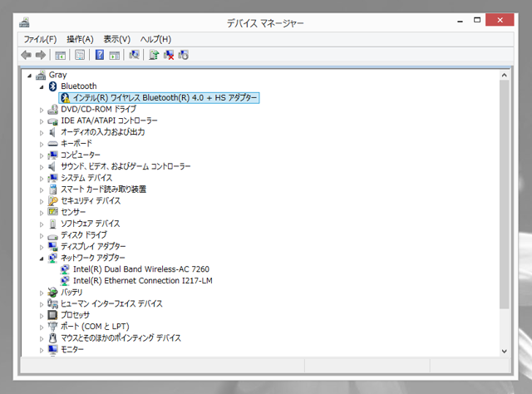Click the スマート カード読み取り装置 icon
532x394 pixels.
52,190
